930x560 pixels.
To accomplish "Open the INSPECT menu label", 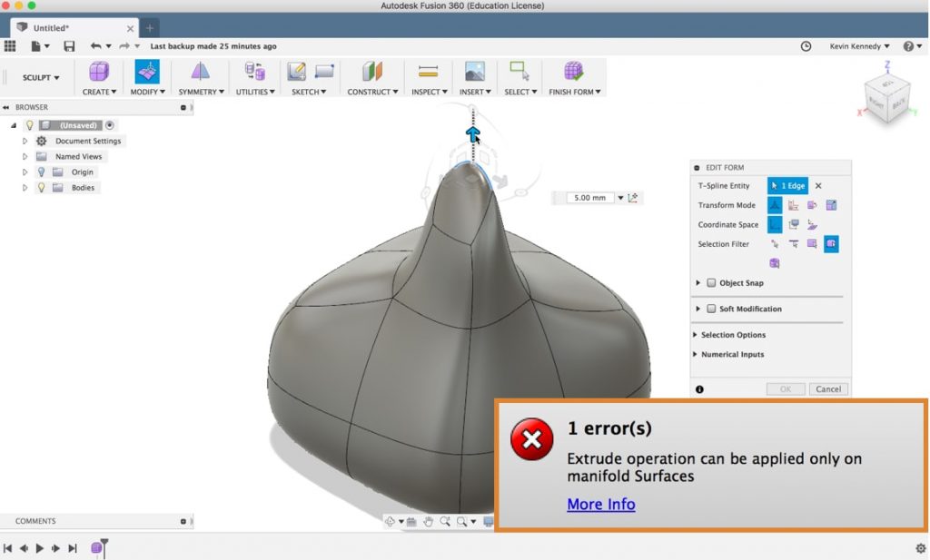I will pyautogui.click(x=430, y=92).
